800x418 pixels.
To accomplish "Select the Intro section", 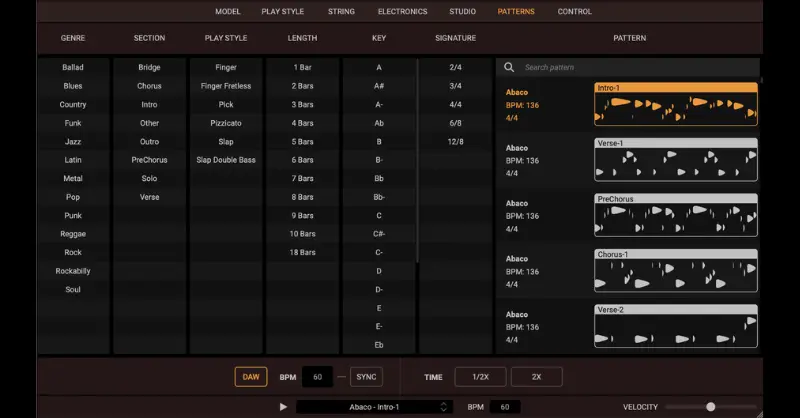I will click(149, 104).
